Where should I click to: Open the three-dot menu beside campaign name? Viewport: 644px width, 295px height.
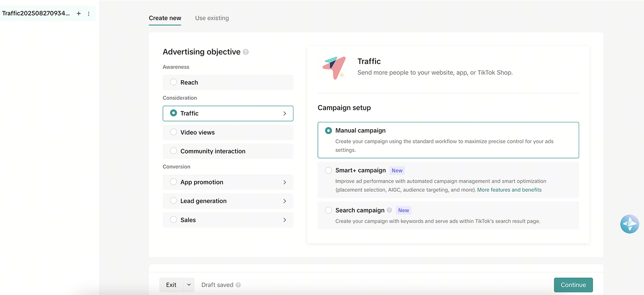point(88,14)
